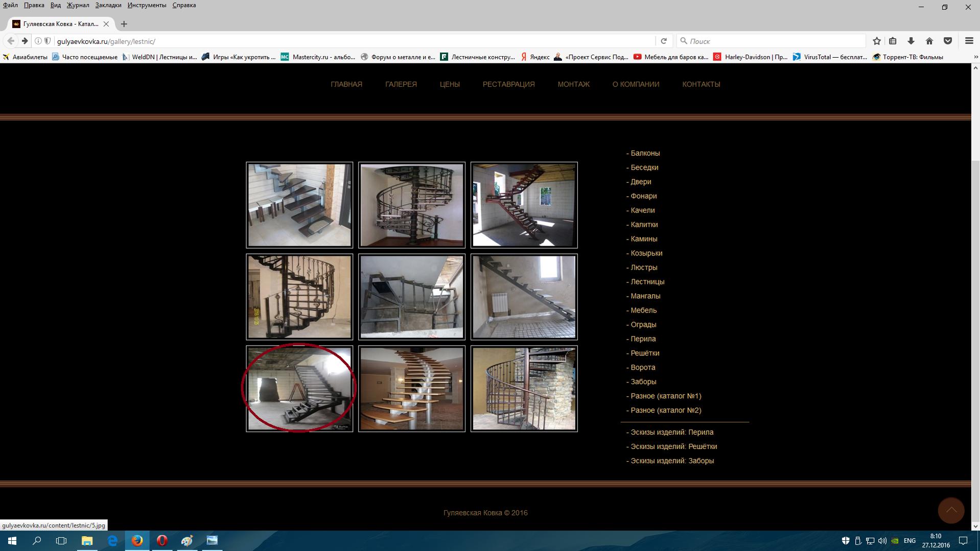This screenshot has height=551, width=980.
Task: Show the bookmarks list icon
Action: tap(893, 41)
